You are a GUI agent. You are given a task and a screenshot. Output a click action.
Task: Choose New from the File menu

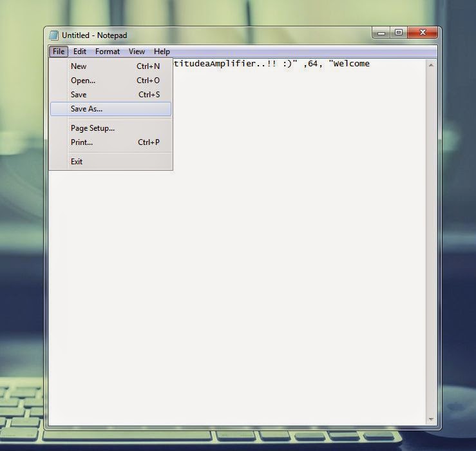tap(111, 66)
